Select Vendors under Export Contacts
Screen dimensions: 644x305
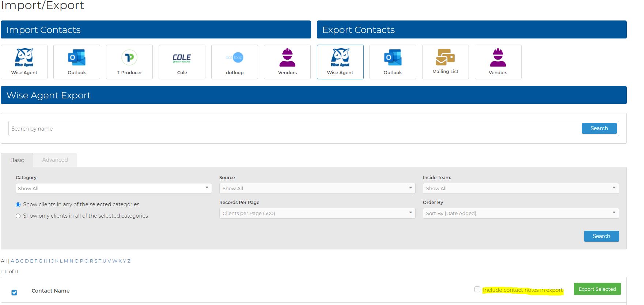click(498, 62)
